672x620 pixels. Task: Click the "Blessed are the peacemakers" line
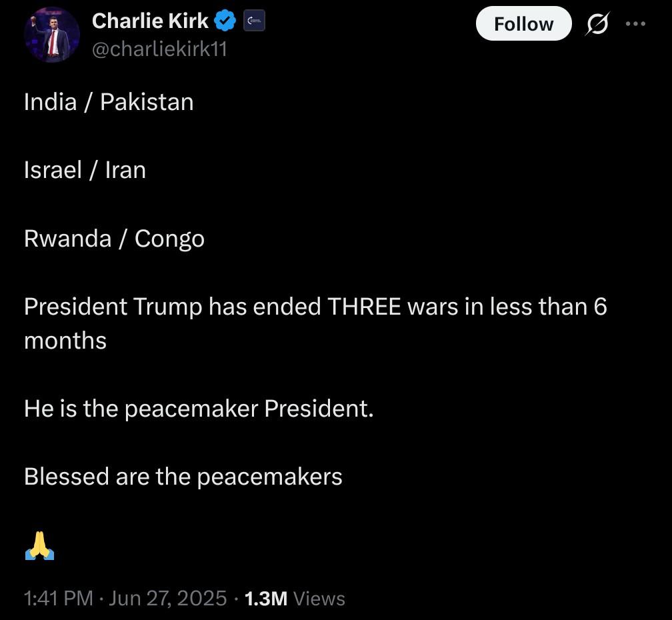(x=183, y=476)
